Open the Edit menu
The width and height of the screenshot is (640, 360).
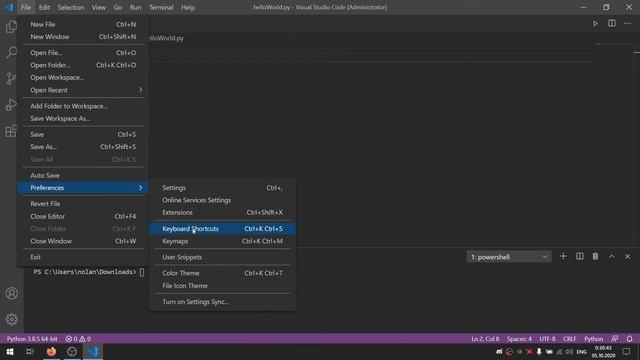pyautogui.click(x=44, y=7)
